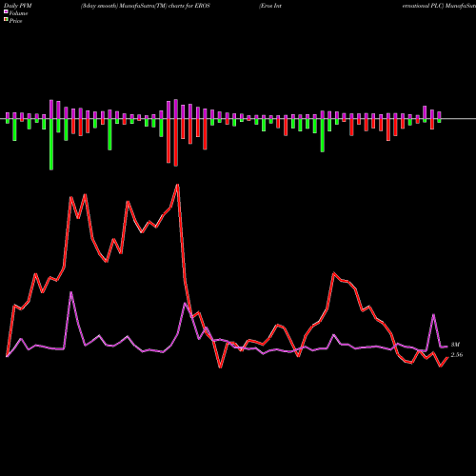Select the 'Price' legend label

point(15,21)
